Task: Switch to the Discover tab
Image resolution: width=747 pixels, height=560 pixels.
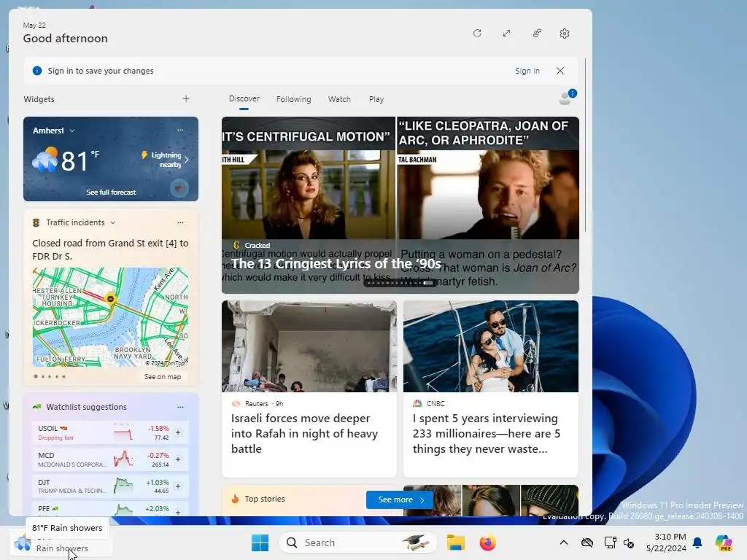Action: pos(244,98)
